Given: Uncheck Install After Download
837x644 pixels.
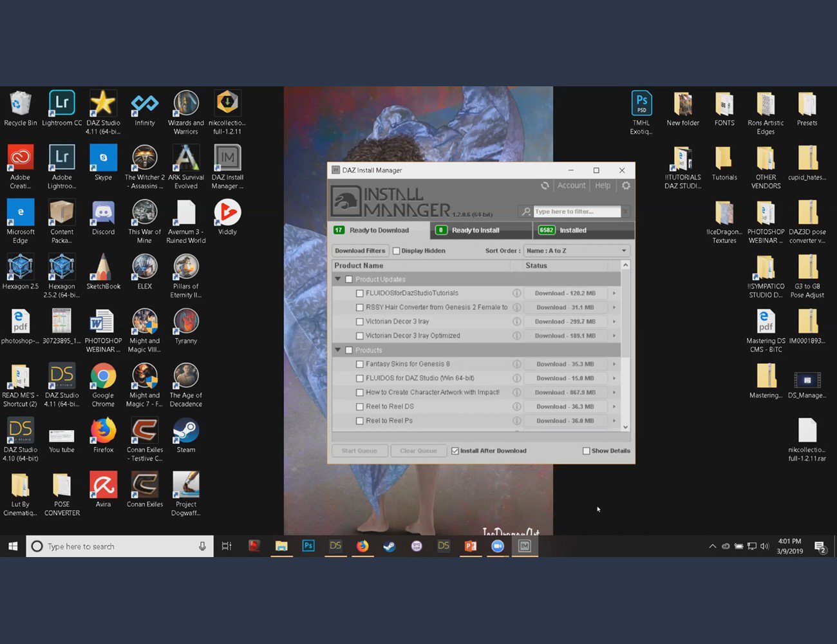Looking at the screenshot, I should click(455, 451).
